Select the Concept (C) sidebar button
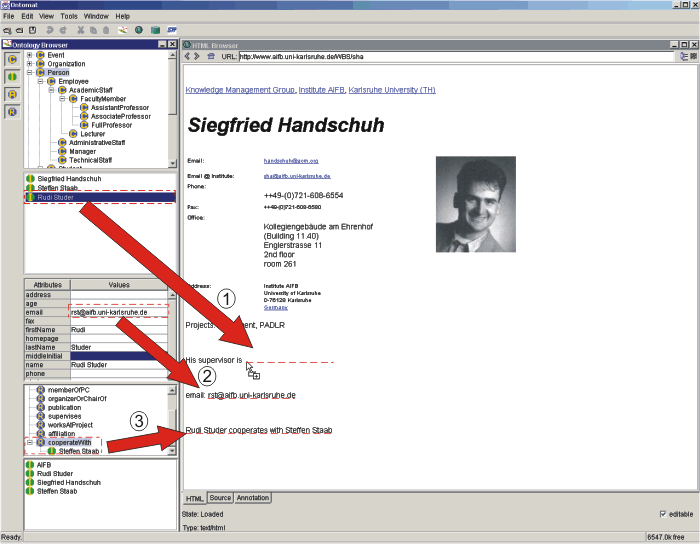This screenshot has height=544, width=700. [x=12, y=59]
